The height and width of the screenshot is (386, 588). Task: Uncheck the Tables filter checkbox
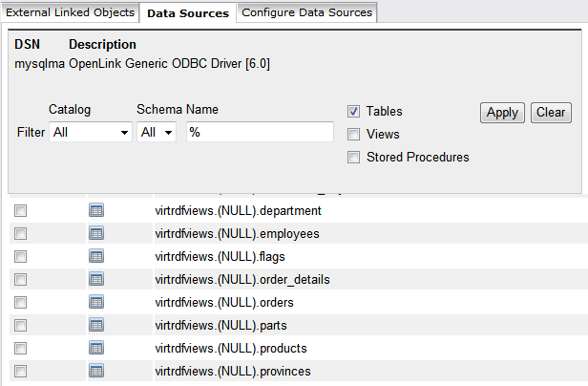353,112
